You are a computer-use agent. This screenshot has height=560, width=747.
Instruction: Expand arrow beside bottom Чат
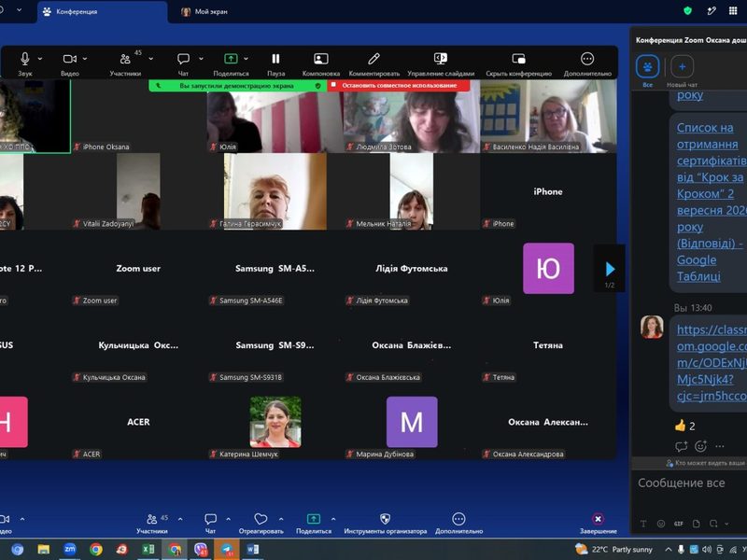tap(228, 519)
